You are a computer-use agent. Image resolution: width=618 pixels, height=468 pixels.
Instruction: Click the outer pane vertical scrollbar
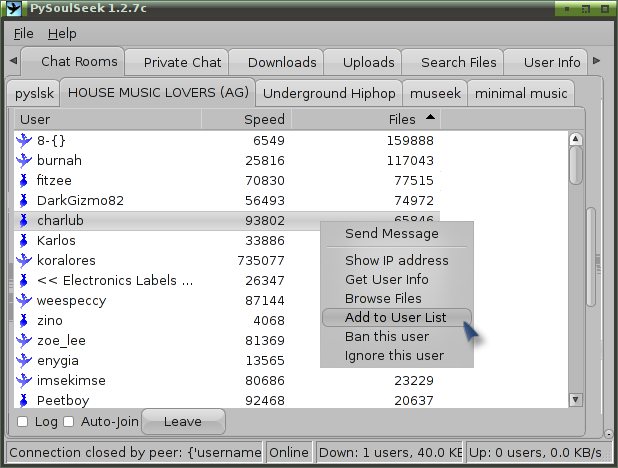(x=591, y=256)
